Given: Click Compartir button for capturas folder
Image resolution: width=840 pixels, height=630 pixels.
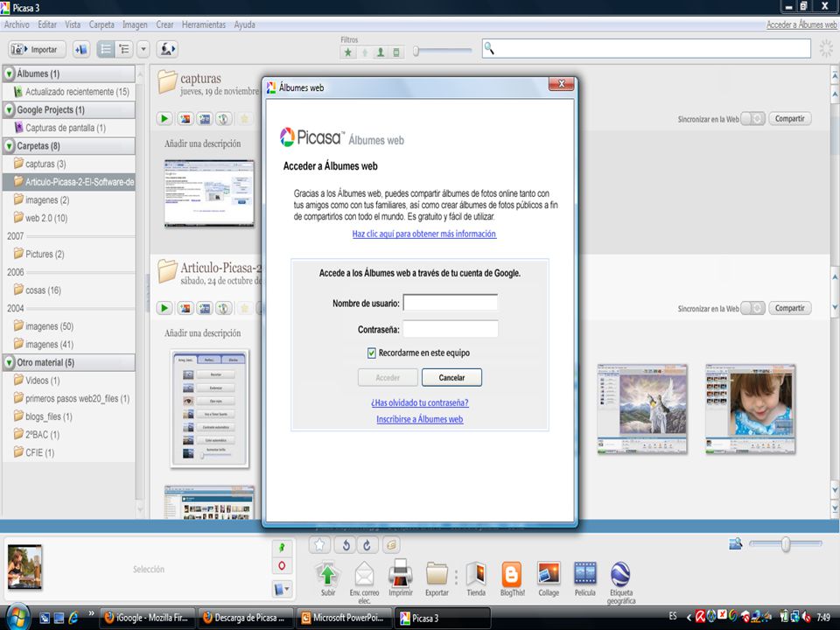Looking at the screenshot, I should point(789,118).
